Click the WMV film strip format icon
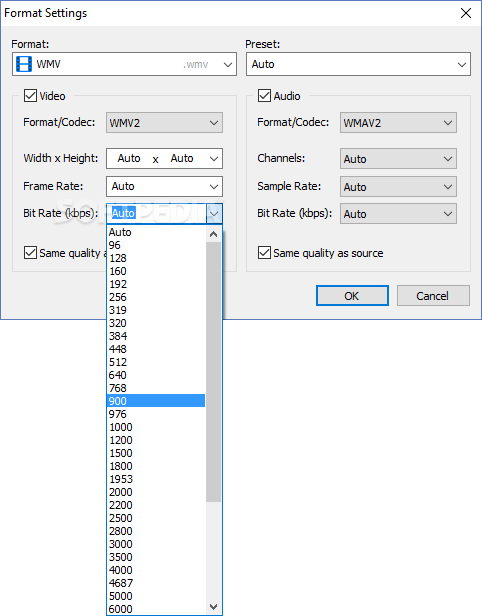 click(24, 64)
